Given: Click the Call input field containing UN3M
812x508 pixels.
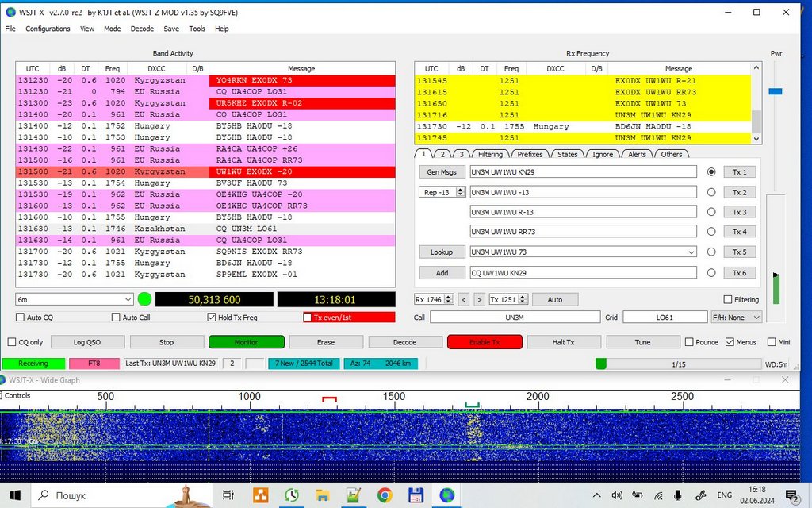Looking at the screenshot, I should (515, 317).
